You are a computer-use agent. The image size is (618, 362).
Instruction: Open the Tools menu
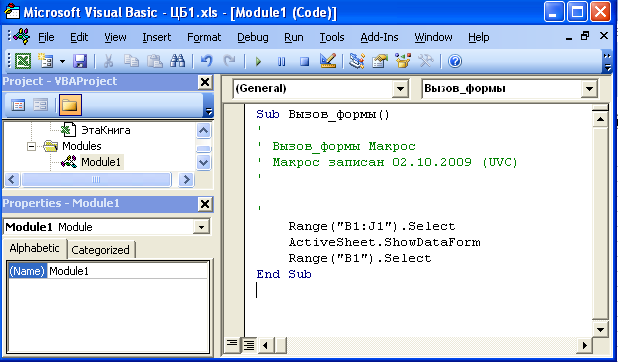(x=332, y=37)
